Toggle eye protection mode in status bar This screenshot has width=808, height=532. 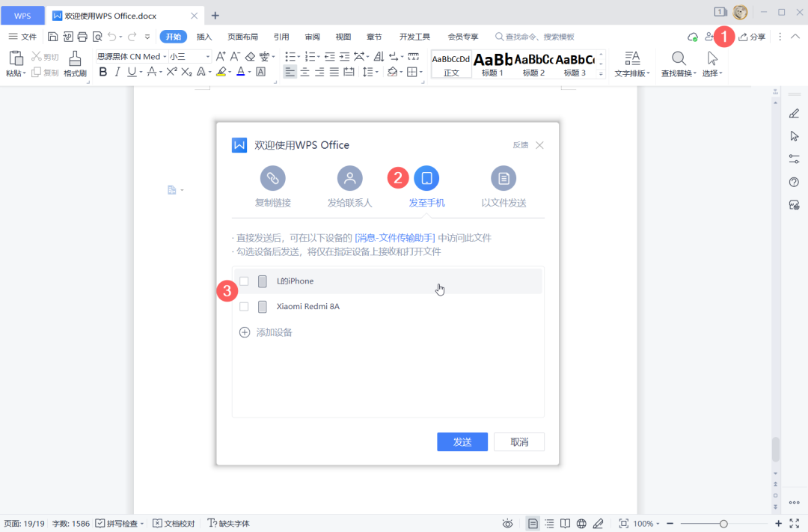tap(507, 524)
